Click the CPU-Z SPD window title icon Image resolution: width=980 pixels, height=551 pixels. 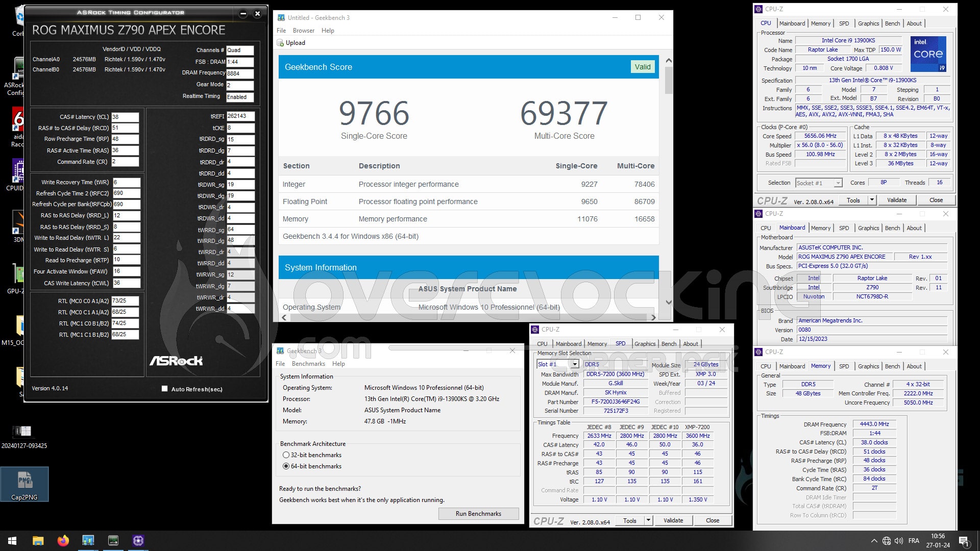pos(535,330)
